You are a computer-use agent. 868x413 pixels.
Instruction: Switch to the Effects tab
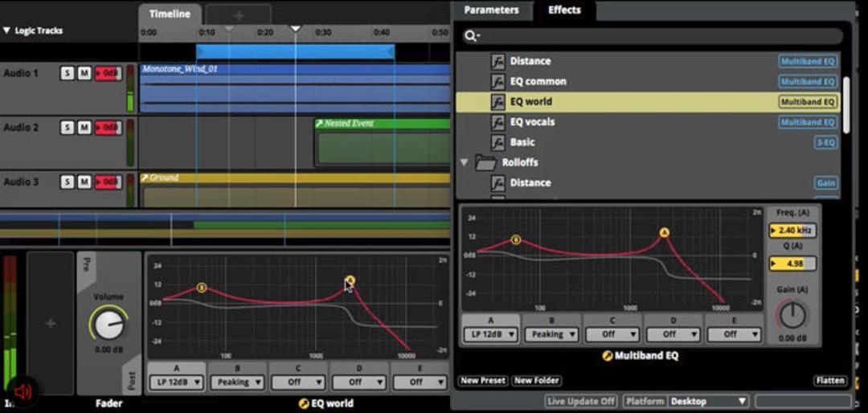(564, 10)
